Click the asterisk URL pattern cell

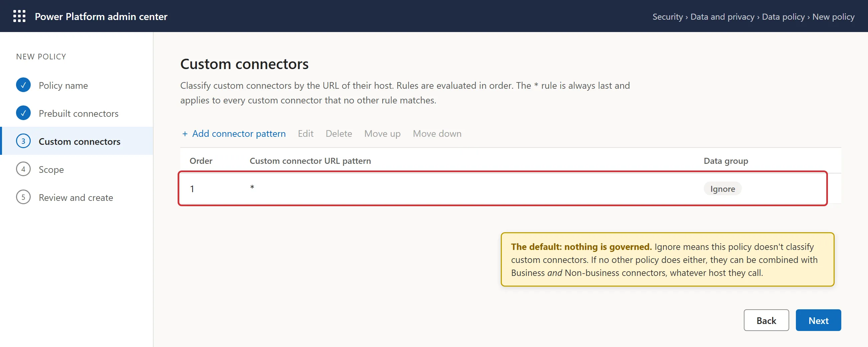[x=252, y=188]
